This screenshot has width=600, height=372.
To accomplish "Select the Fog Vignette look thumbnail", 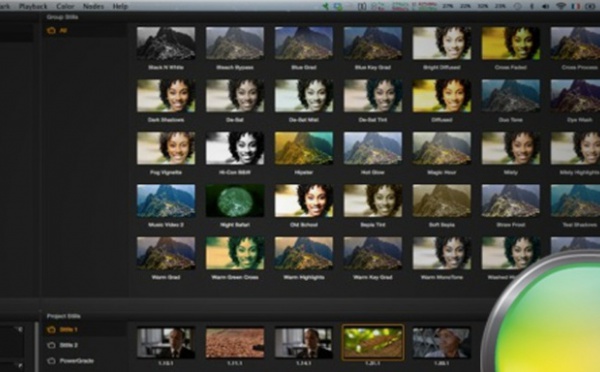I will click(166, 148).
